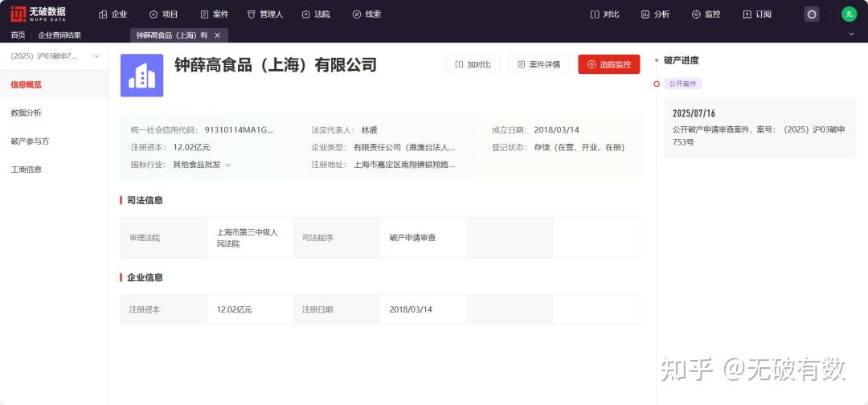
Task: Open the 线索 menu
Action: 366,14
